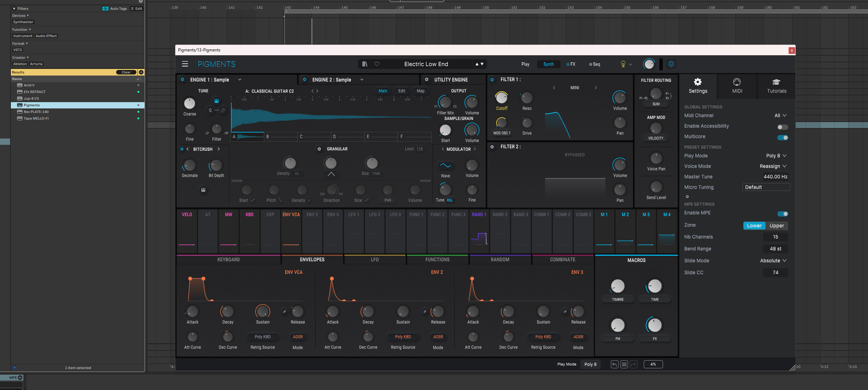Select the next Filter 1 type arrow

click(596, 88)
